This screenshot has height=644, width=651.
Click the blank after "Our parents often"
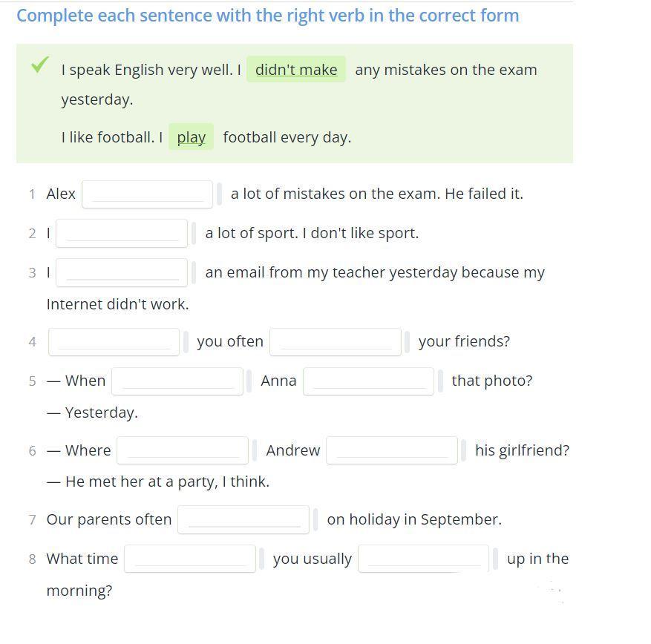click(243, 520)
